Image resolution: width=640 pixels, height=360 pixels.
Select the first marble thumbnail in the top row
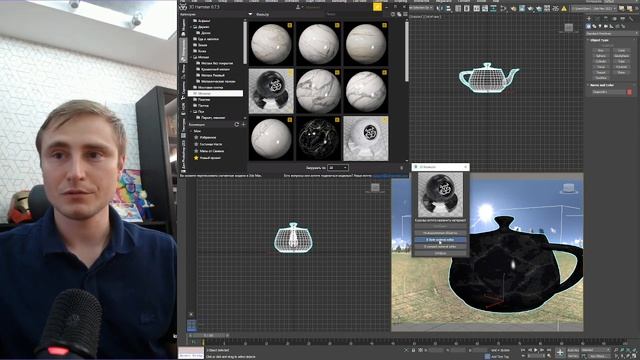[271, 44]
